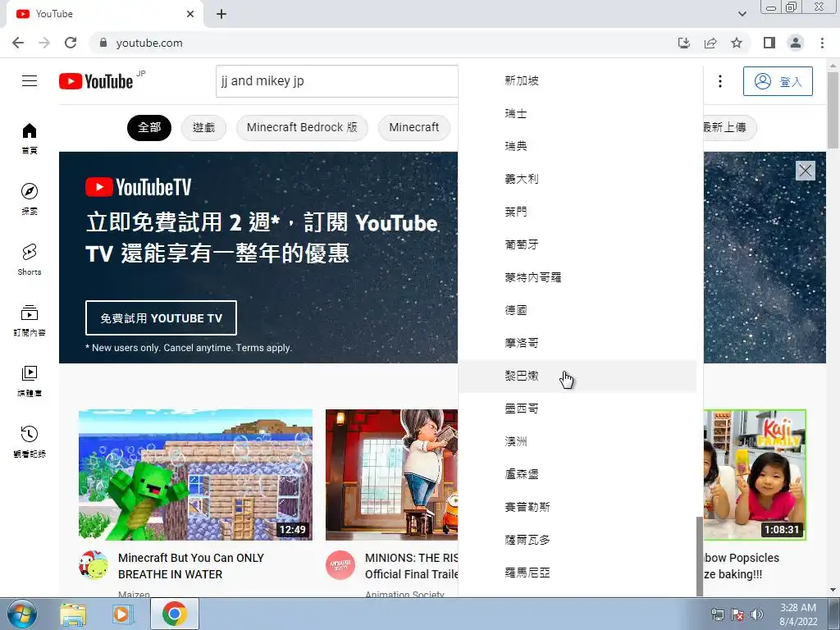Screen dimensions: 840x630
Task: Choose 義大利 from location list
Action: pyautogui.click(x=577, y=179)
